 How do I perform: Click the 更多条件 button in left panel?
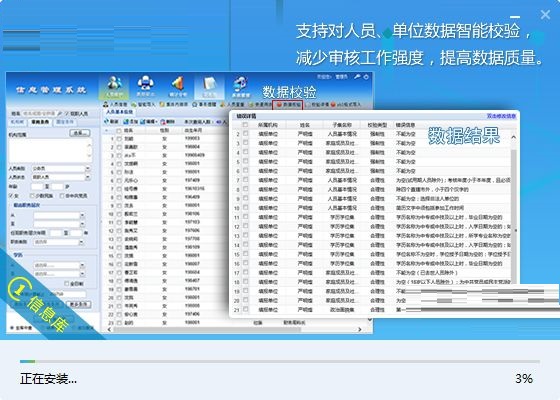click(x=79, y=305)
